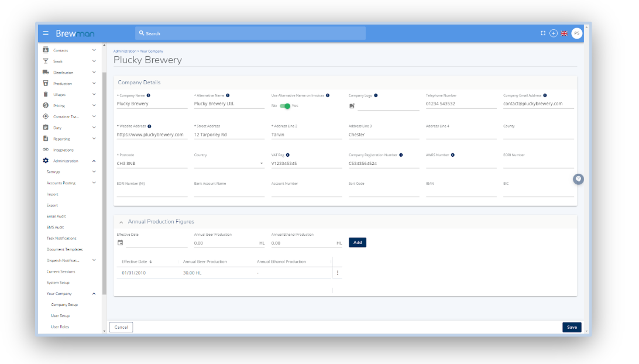Click the search magnifier icon
The height and width of the screenshot is (364, 639).
click(142, 33)
